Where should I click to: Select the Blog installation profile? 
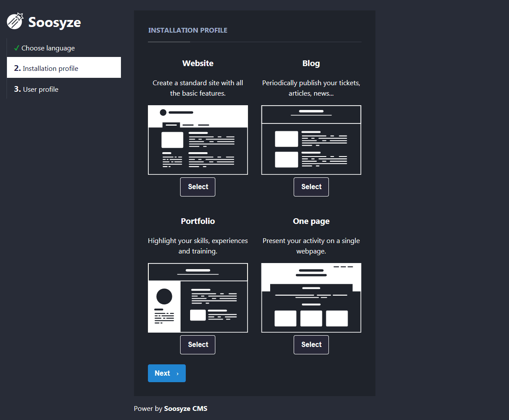311,187
